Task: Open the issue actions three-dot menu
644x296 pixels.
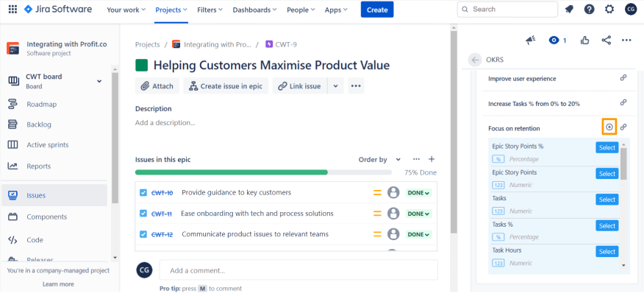Action: click(626, 40)
